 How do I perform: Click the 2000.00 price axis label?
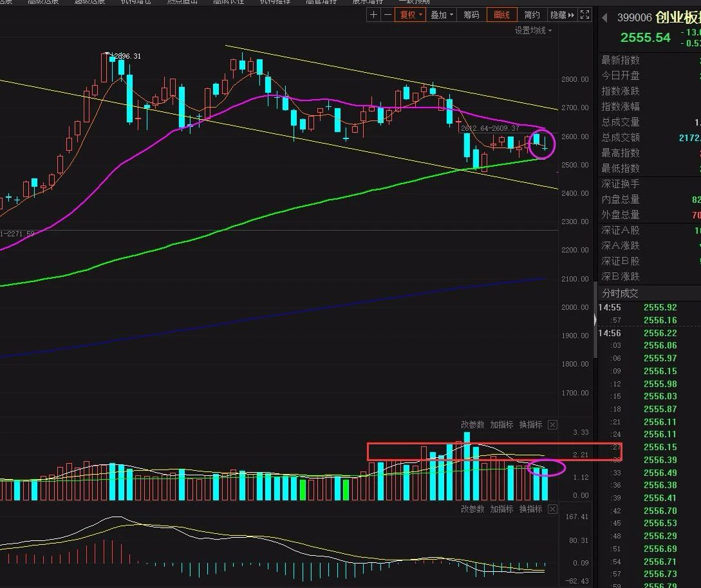575,307
